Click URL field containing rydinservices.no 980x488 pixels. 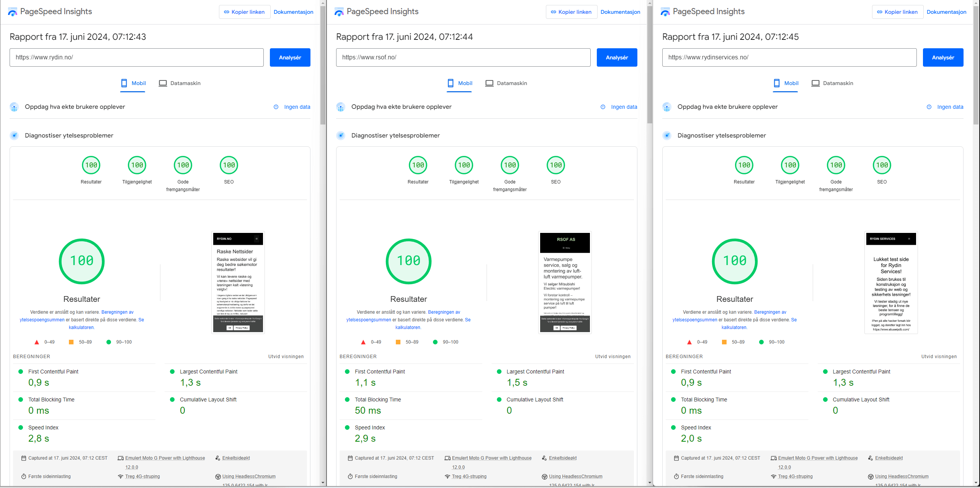789,57
